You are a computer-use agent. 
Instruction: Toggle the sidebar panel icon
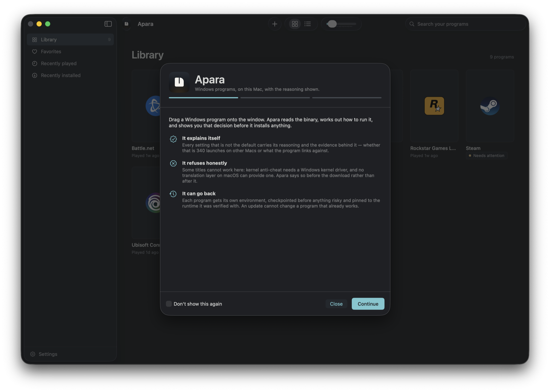[108, 24]
